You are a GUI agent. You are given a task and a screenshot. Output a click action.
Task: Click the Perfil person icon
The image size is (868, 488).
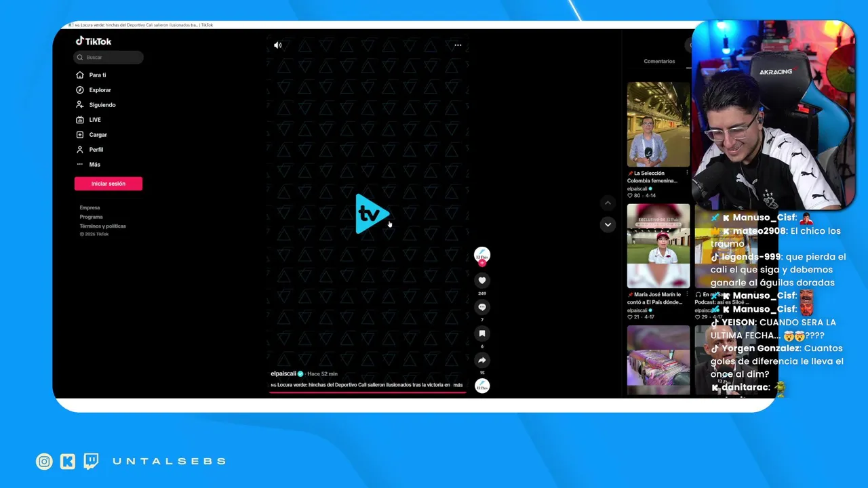pyautogui.click(x=80, y=150)
